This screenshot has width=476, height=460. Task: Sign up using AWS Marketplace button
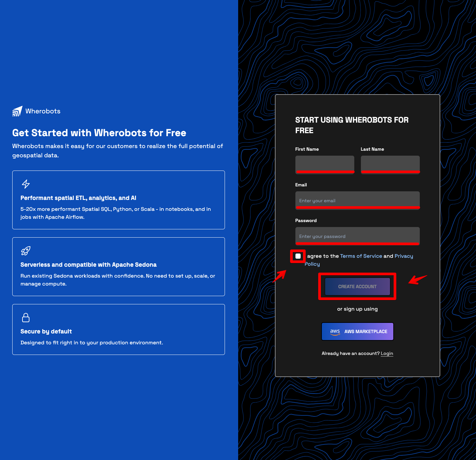358,331
